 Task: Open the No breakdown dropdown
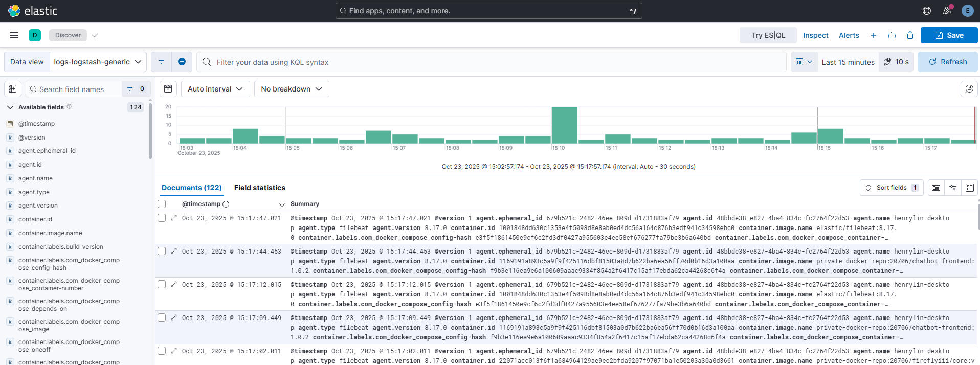[291, 89]
